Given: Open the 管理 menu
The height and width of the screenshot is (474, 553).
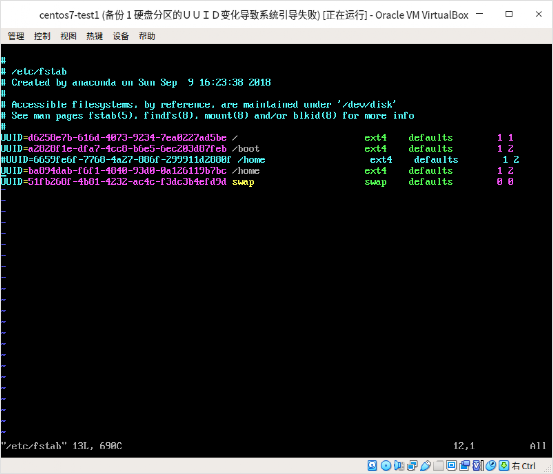Looking at the screenshot, I should click(x=16, y=36).
